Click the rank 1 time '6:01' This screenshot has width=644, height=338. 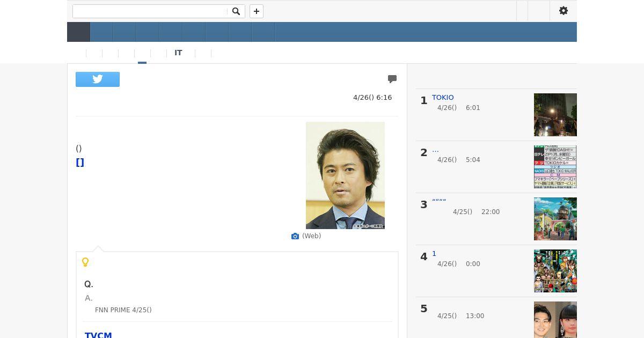pyautogui.click(x=473, y=108)
